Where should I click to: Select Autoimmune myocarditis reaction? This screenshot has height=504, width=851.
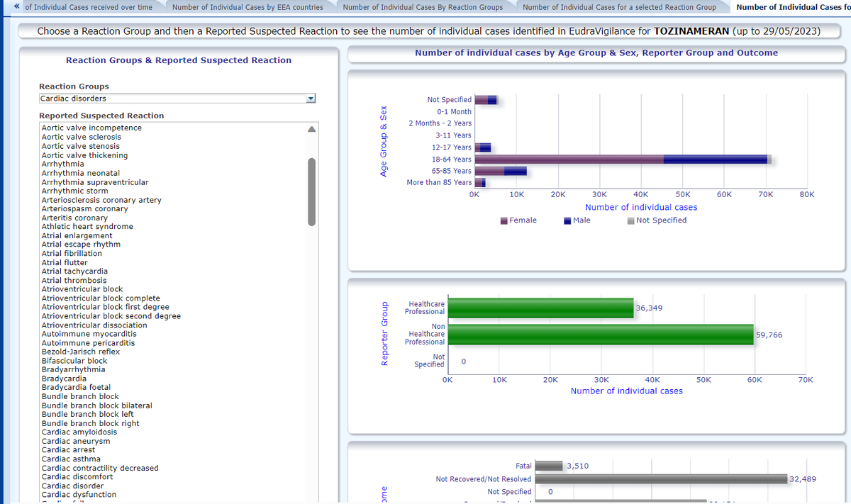pos(89,334)
